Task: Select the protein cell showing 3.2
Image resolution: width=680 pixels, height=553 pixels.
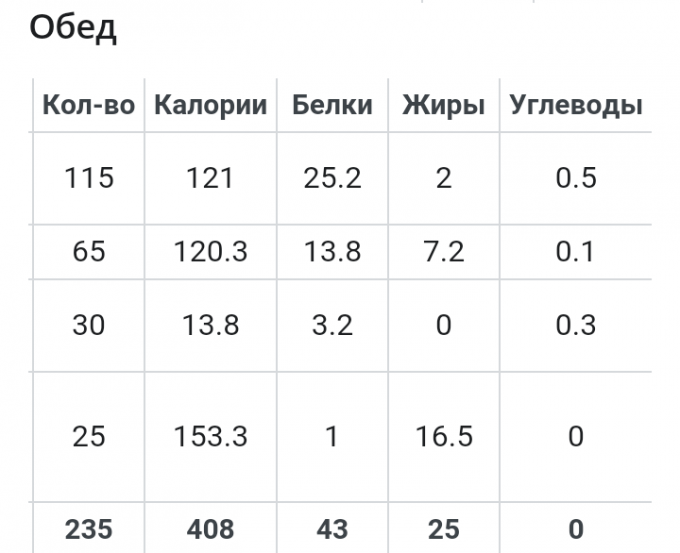Action: 332,325
